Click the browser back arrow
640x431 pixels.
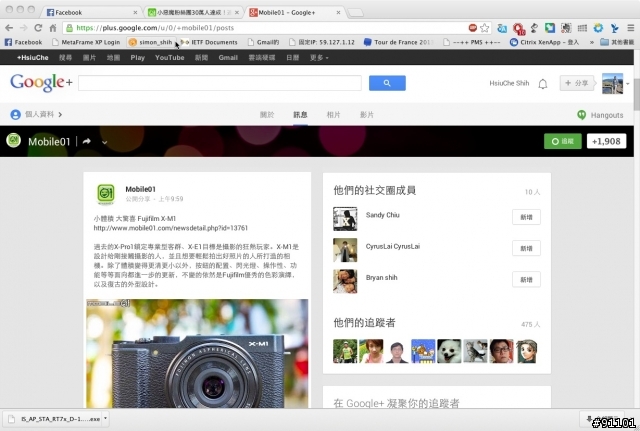click(9, 28)
